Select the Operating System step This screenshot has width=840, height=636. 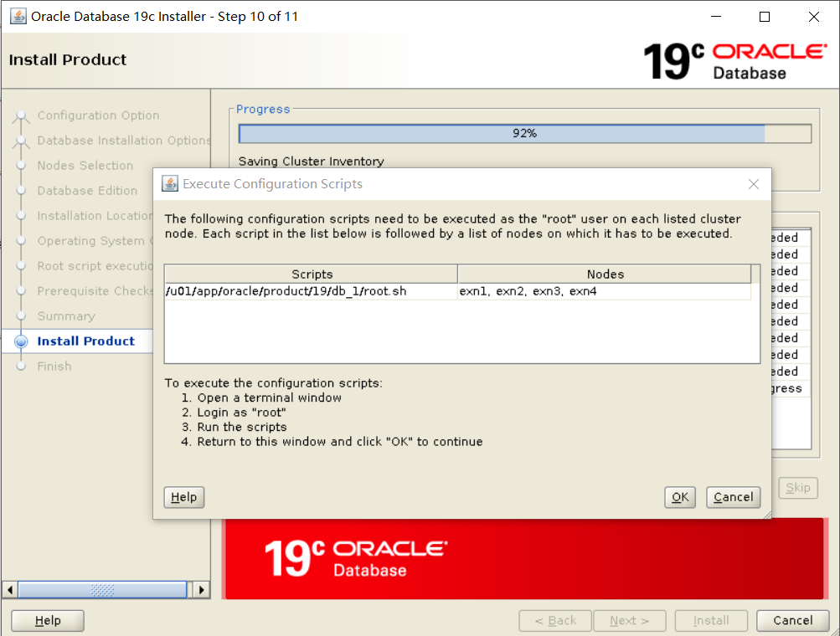95,241
